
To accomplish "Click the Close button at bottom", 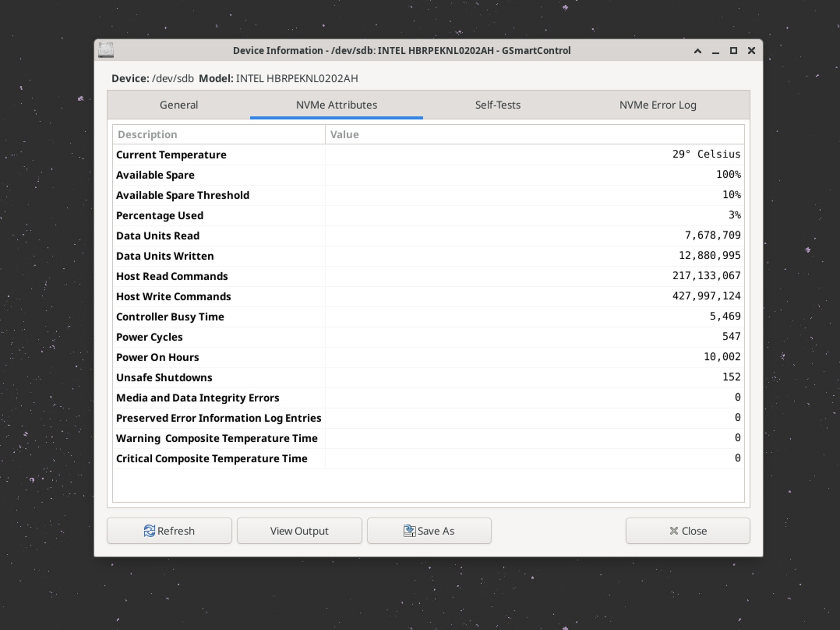I will [x=688, y=531].
